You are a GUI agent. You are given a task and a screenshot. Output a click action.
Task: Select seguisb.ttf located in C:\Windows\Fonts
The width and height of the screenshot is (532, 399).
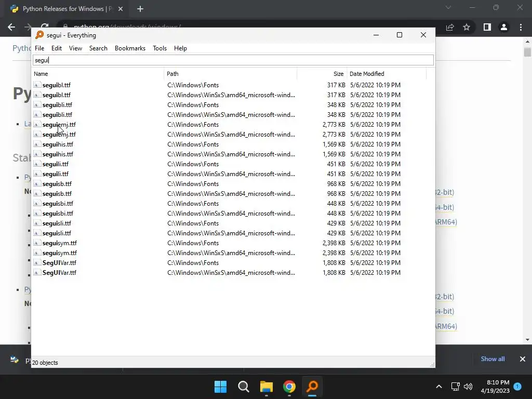click(x=57, y=183)
